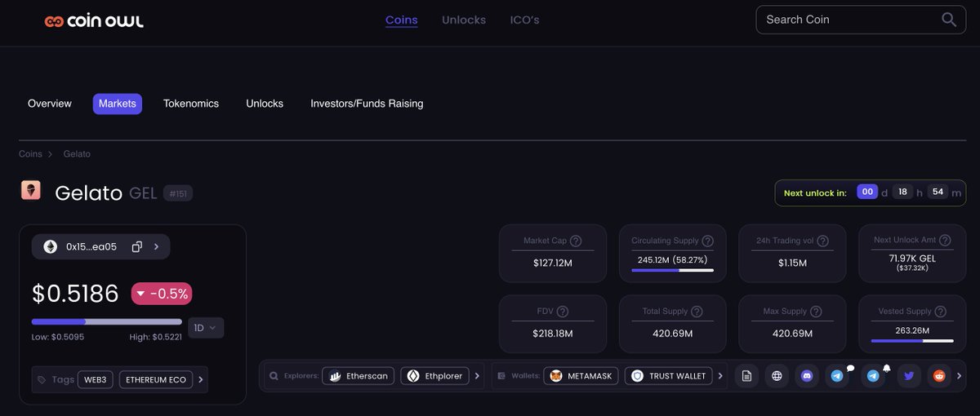The image size is (980, 416).
Task: Click the $218.18M FDV value
Action: (x=553, y=334)
